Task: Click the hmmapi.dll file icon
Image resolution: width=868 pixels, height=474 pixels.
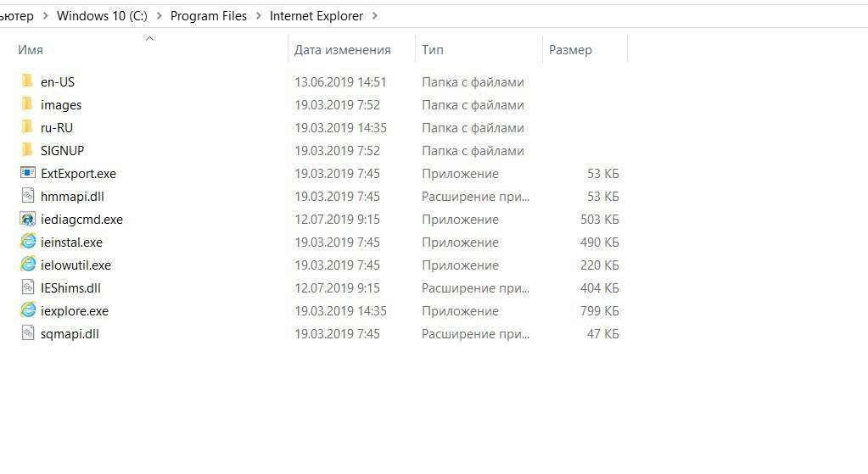Action: pos(28,196)
